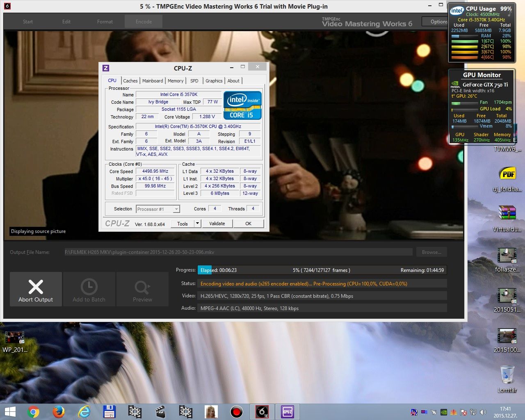Screen dimensions: 525x420
Task: Click the Browse... button for output file
Action: pyautogui.click(x=431, y=252)
